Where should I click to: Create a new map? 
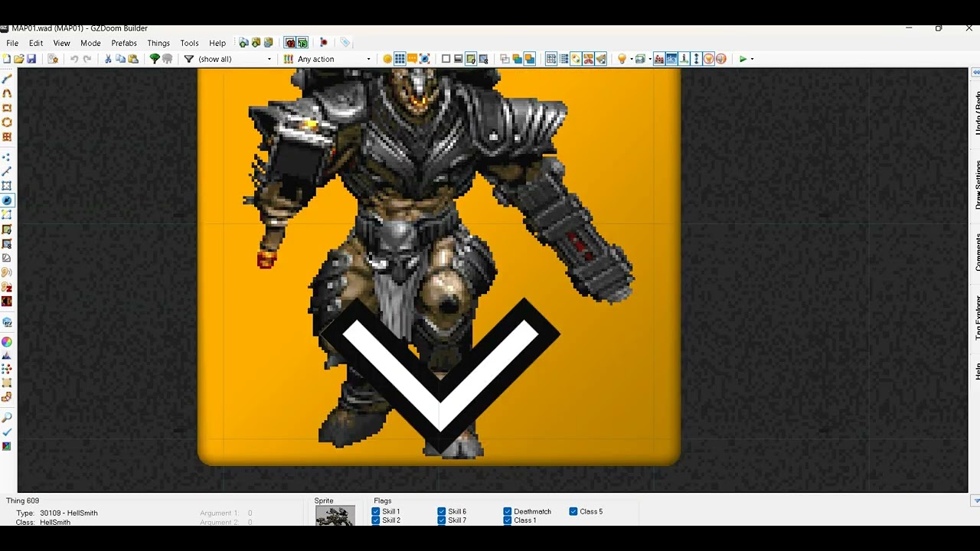[x=7, y=59]
